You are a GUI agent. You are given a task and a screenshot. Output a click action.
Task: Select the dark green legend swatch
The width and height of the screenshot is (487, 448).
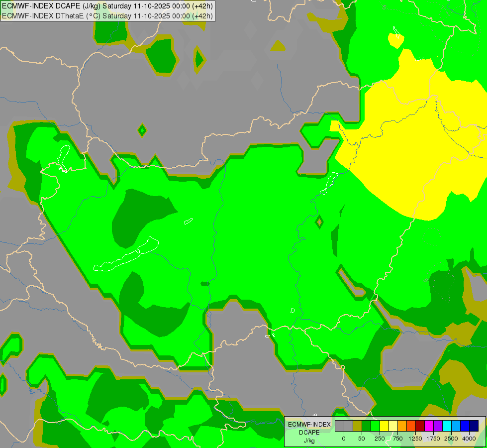[x=367, y=426]
